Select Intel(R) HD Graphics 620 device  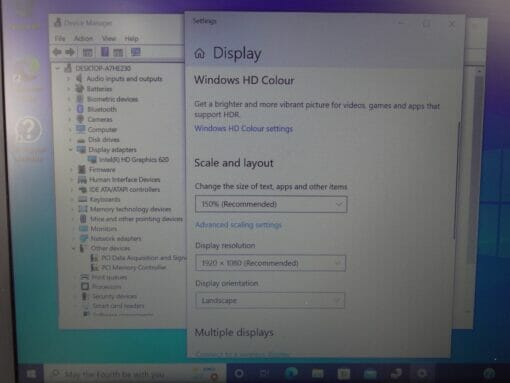click(x=134, y=159)
